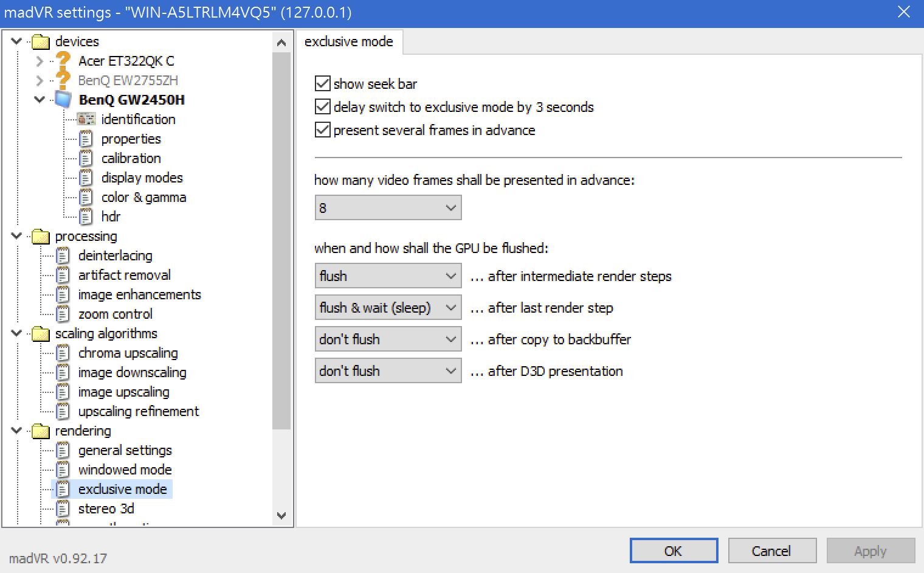Click the madVR v0.92.17 version text

[58, 558]
